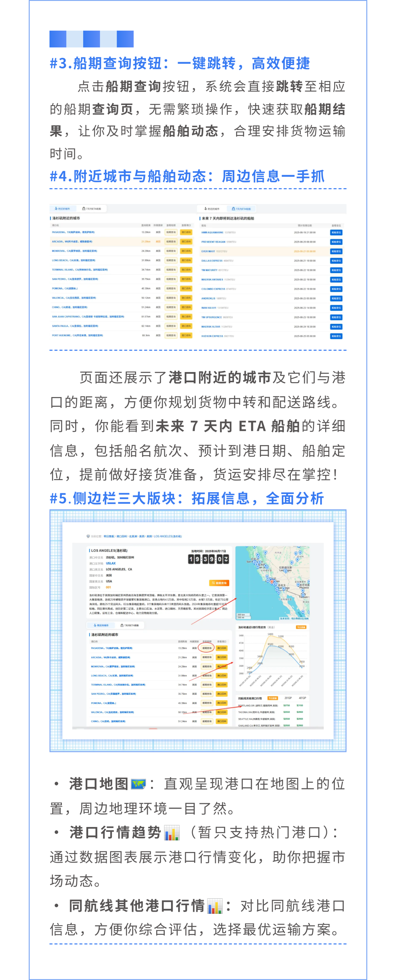Screen dimensions: 396x980
Task: Click 船舶定位 for PRESIDENT REAGAN
Action: [336, 242]
